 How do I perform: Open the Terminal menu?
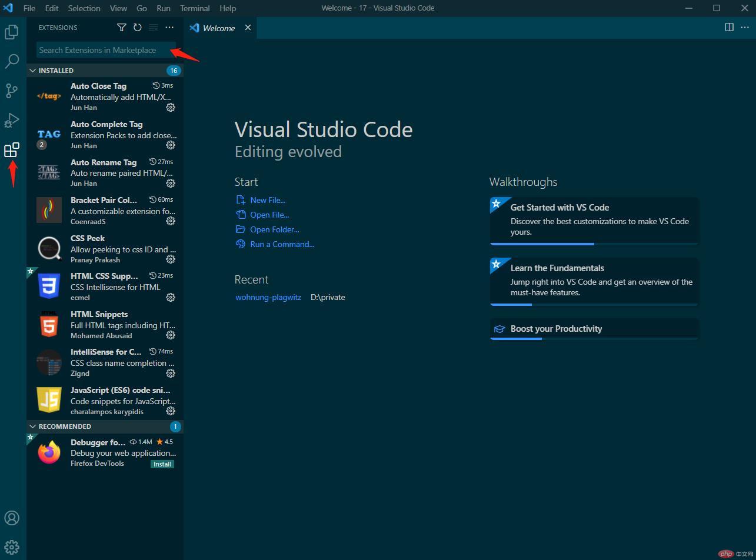pyautogui.click(x=195, y=8)
